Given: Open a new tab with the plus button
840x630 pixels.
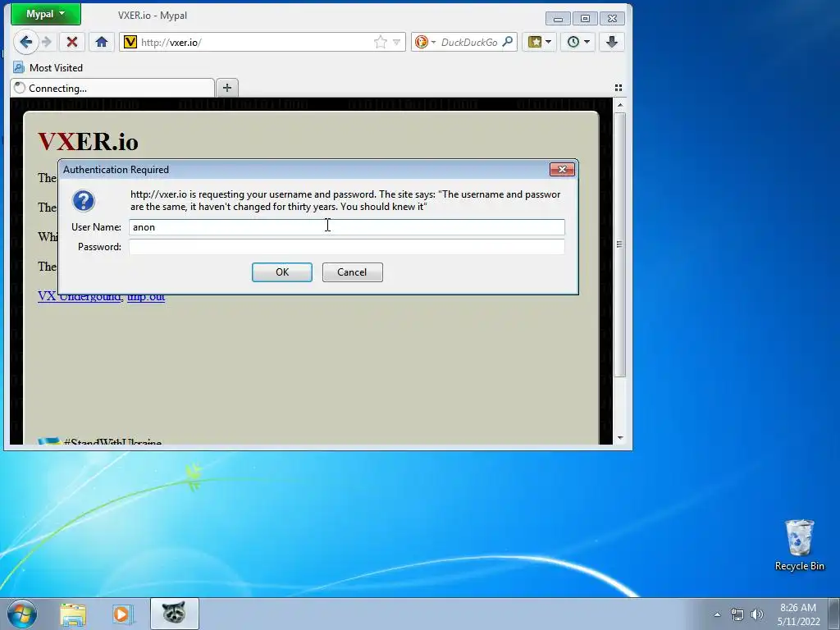Looking at the screenshot, I should (x=227, y=88).
